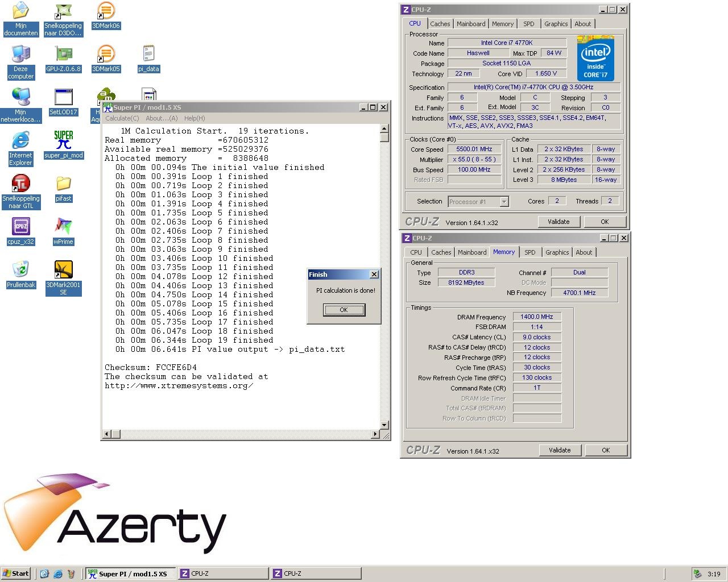
Task: Click the Internet Explorer quick launch icon
Action: [57, 574]
